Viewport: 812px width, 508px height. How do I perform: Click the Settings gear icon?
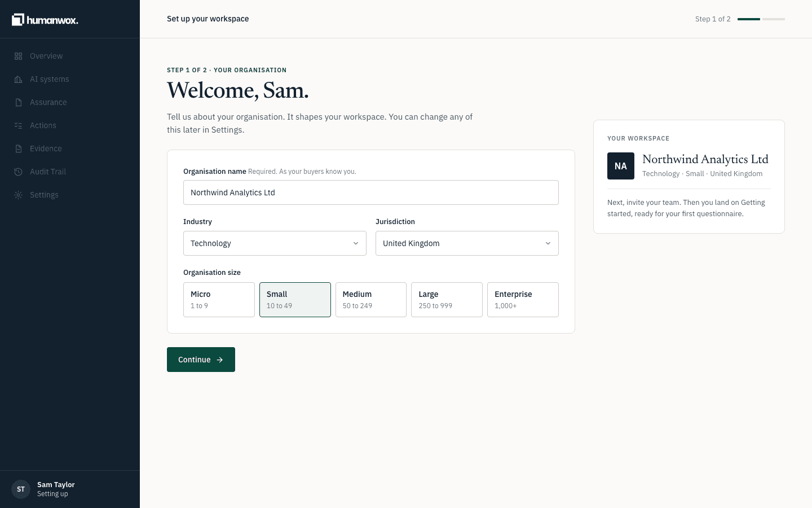tap(18, 195)
